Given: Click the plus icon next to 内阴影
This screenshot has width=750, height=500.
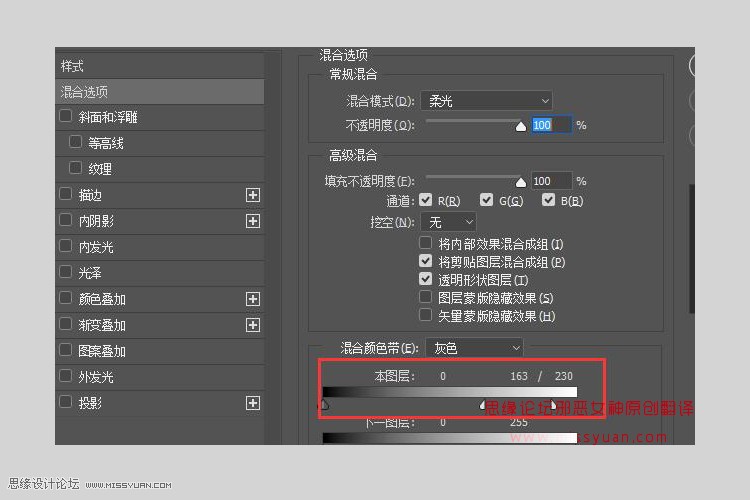Looking at the screenshot, I should 253,221.
